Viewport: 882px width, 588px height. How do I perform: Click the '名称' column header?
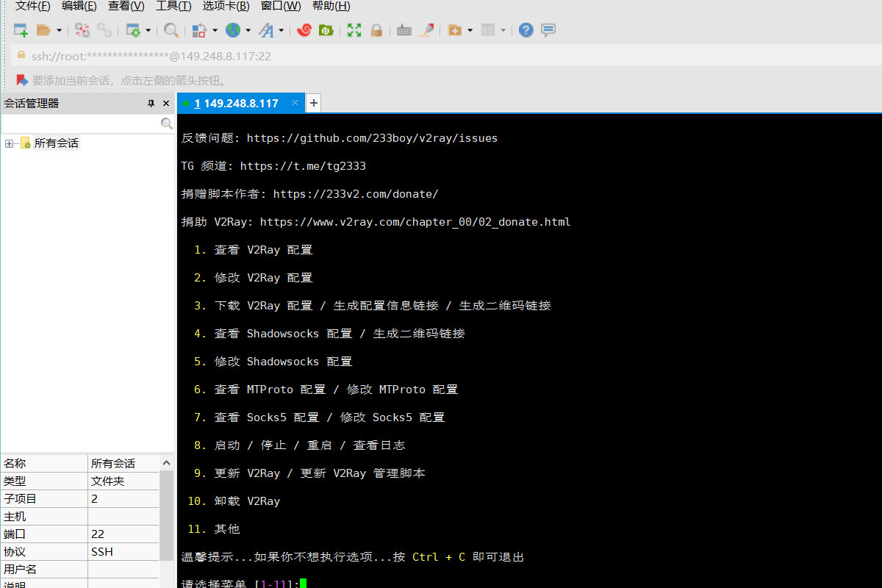point(44,464)
